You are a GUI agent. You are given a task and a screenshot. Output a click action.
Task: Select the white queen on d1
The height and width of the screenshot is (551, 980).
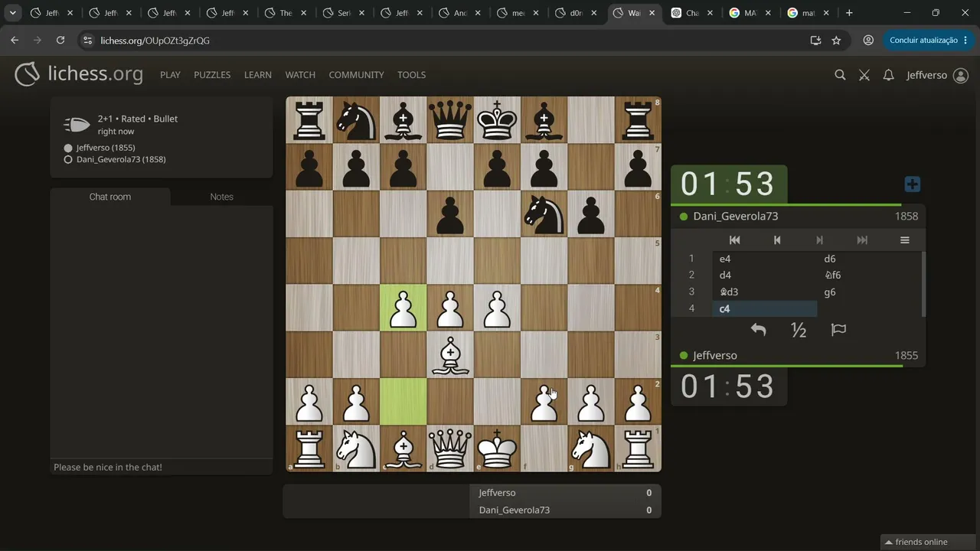(450, 448)
